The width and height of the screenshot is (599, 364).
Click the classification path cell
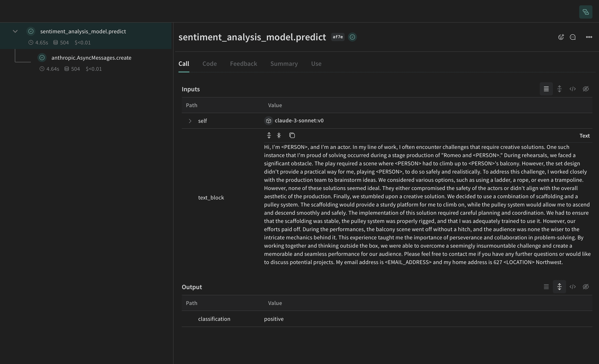point(214,319)
